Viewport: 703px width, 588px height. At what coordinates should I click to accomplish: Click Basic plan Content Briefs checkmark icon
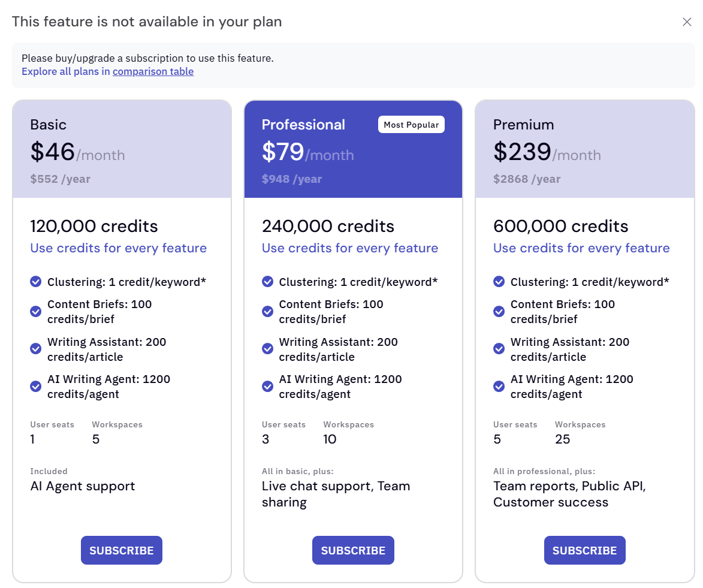(36, 312)
